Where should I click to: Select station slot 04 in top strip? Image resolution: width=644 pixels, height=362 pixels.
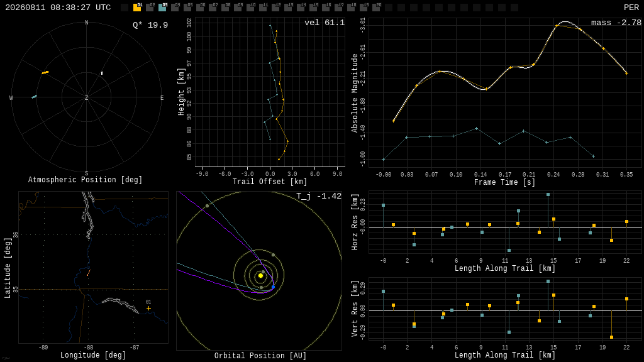175,8
